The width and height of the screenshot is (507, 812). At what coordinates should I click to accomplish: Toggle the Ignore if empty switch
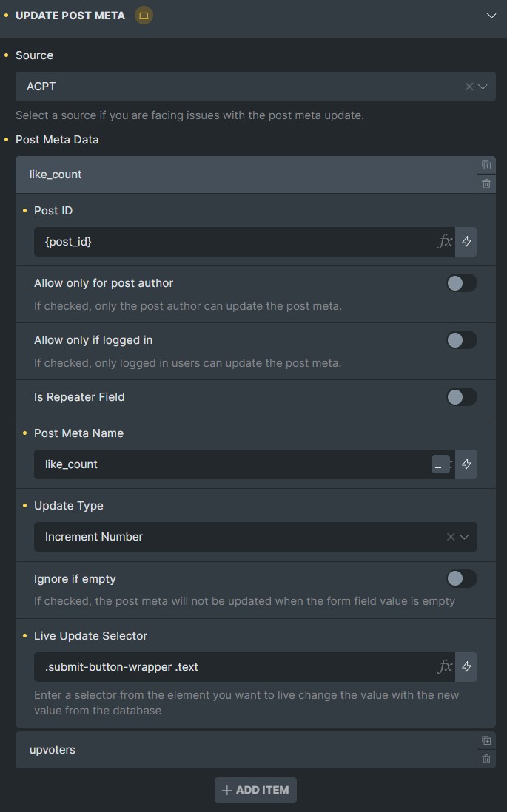462,578
